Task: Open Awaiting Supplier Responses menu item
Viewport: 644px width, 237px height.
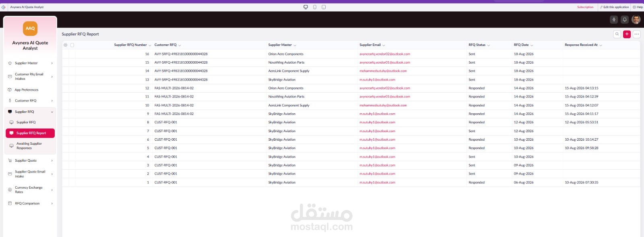Action: click(x=30, y=146)
